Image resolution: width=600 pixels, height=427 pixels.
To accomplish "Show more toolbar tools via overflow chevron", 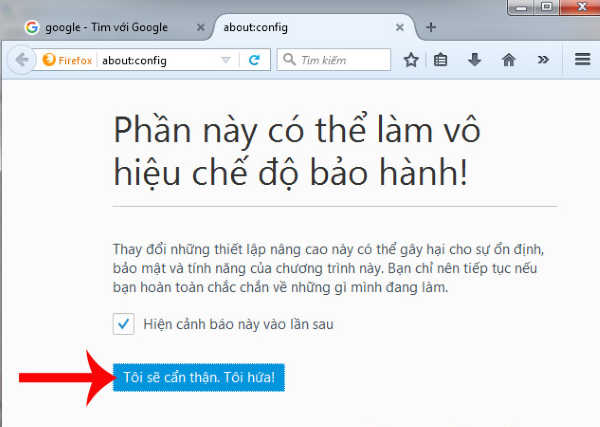I will click(x=542, y=60).
